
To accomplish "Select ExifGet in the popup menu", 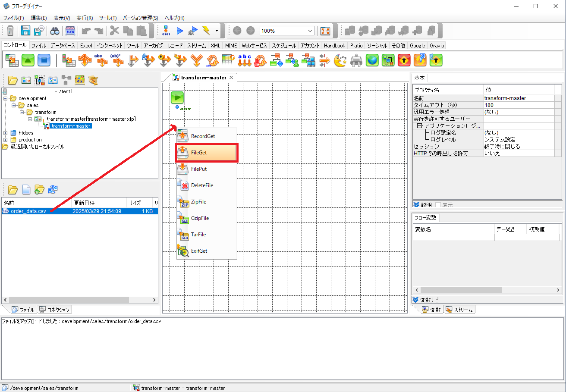I will [206, 251].
